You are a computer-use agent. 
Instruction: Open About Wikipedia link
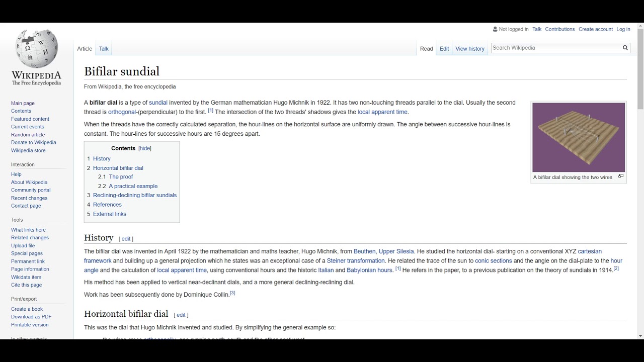coord(29,183)
